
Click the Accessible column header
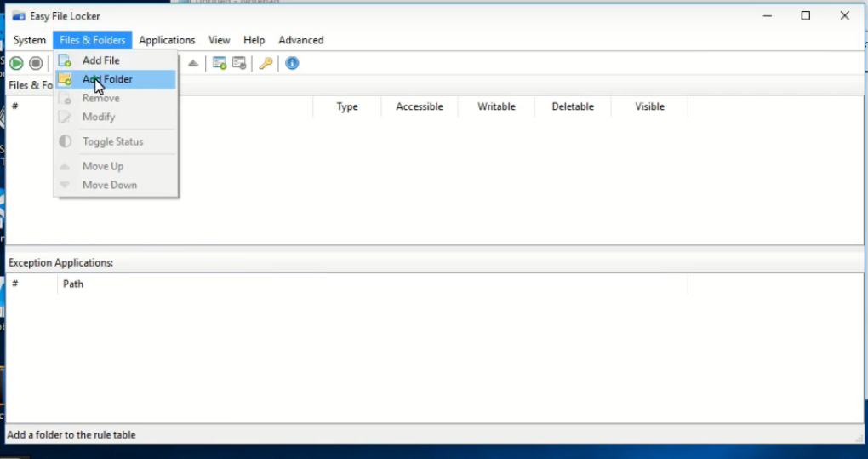pos(420,106)
